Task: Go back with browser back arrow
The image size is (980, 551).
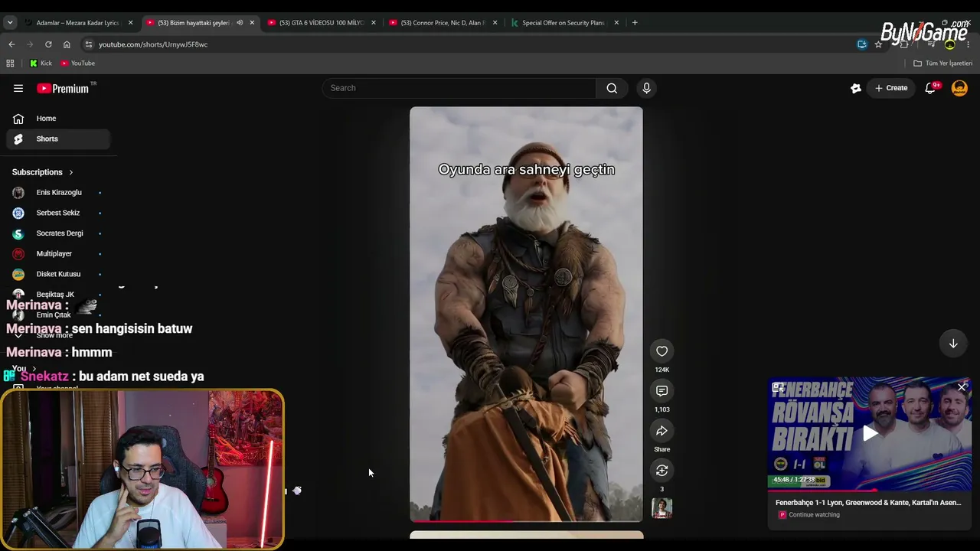Action: (x=11, y=44)
